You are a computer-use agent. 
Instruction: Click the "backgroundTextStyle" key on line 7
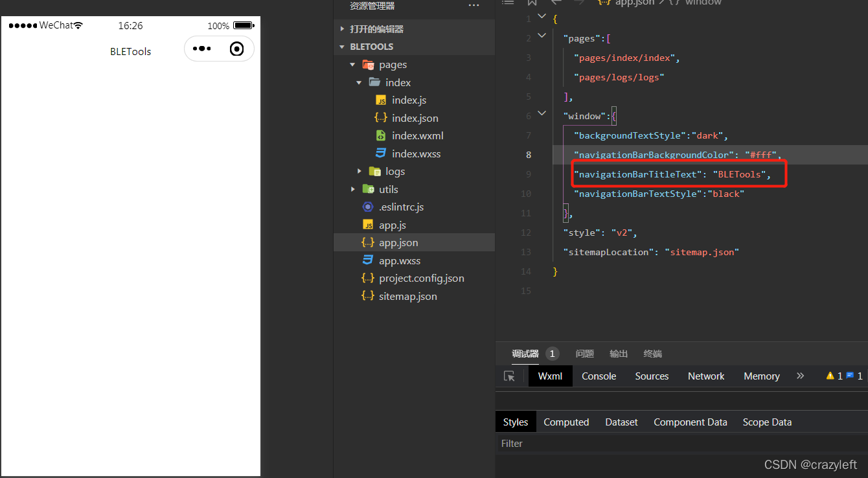tap(630, 135)
